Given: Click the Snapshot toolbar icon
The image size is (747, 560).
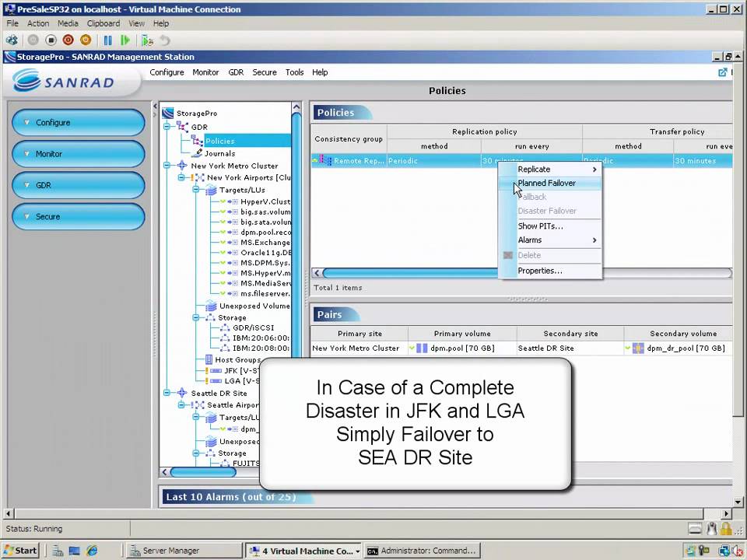Looking at the screenshot, I should (147, 40).
